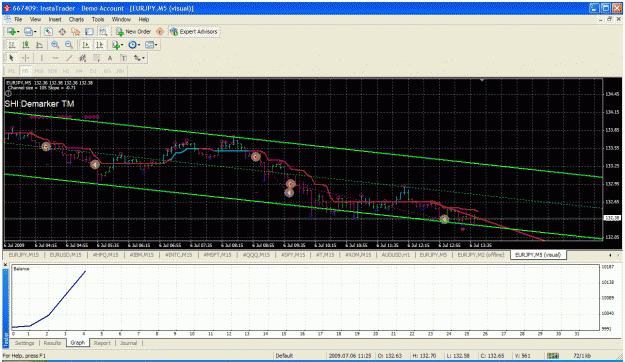This screenshot has width=625, height=362.
Task: Switch to the #IBM,M15 chart tab
Action: point(142,255)
